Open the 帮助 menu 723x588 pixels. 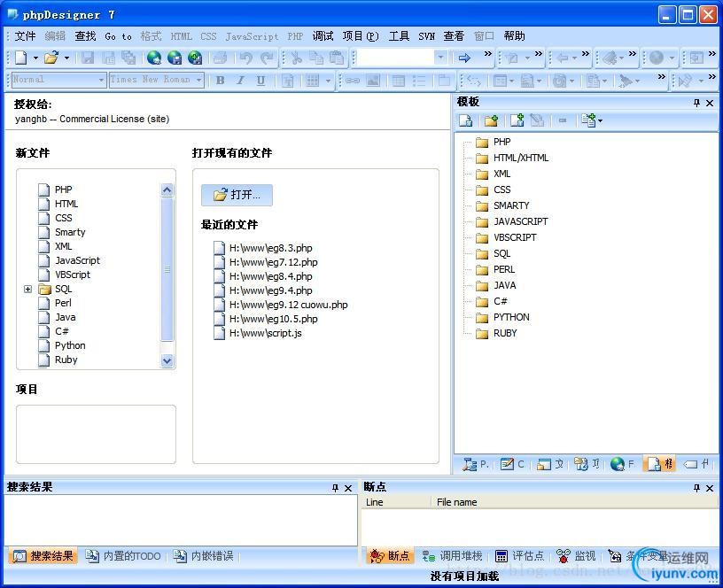[x=514, y=36]
